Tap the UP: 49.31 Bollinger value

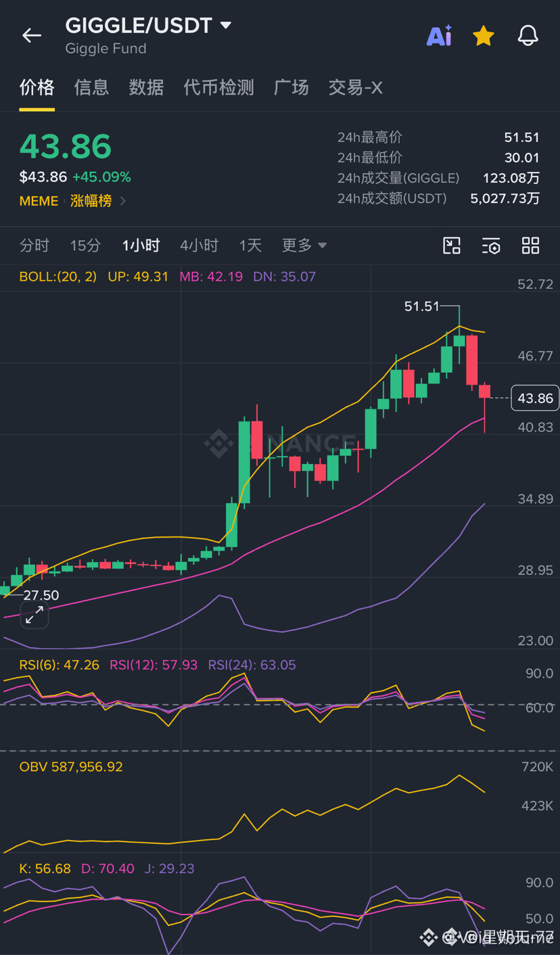[x=138, y=277]
